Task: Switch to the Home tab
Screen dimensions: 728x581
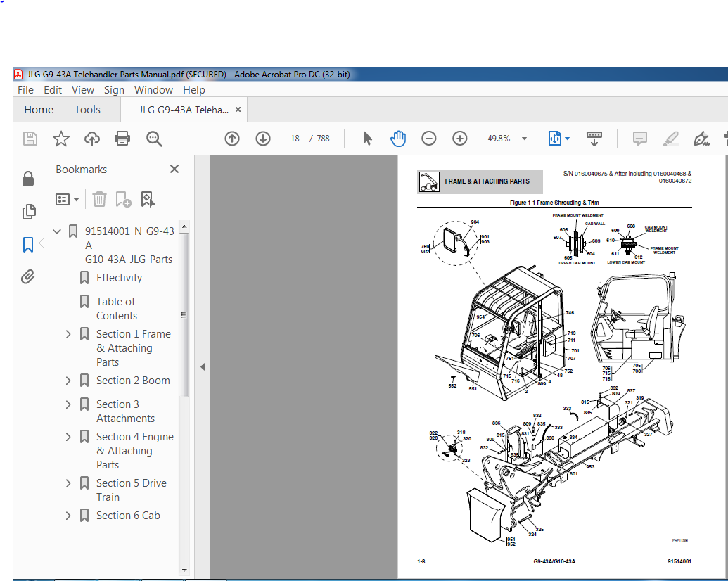Action: pos(39,110)
